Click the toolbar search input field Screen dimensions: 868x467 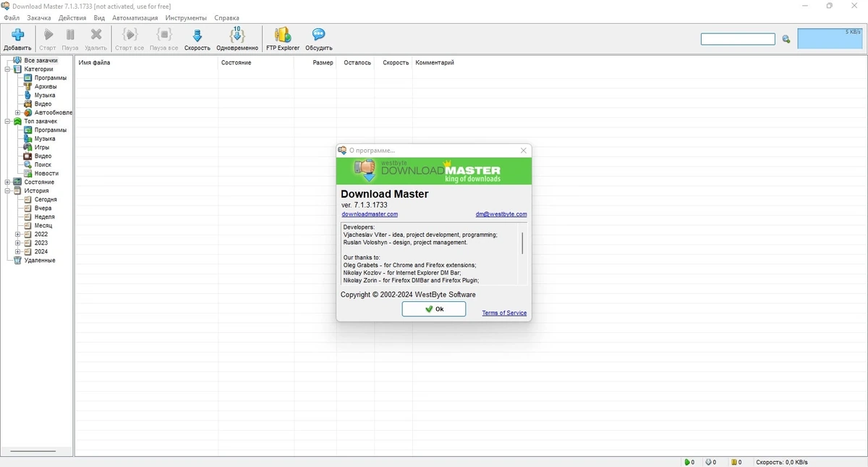point(738,39)
